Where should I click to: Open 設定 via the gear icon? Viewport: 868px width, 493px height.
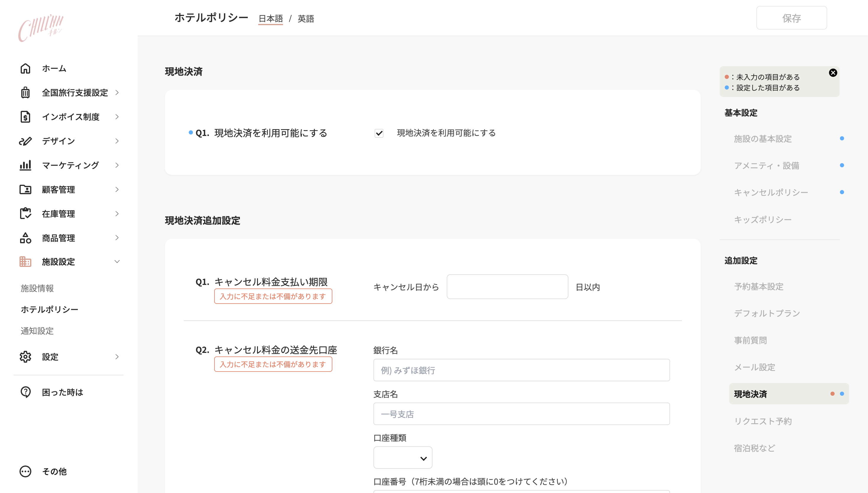(25, 356)
